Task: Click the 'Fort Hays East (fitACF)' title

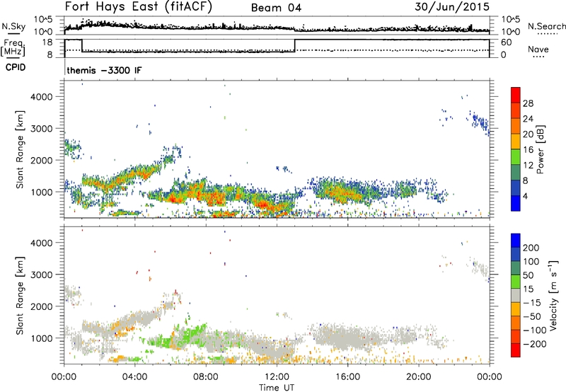Action: tap(139, 7)
